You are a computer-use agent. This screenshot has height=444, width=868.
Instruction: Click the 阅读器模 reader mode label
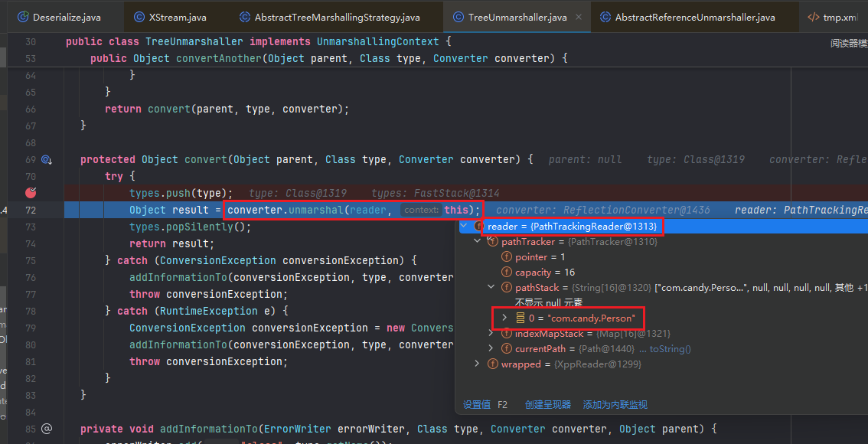pyautogui.click(x=849, y=43)
